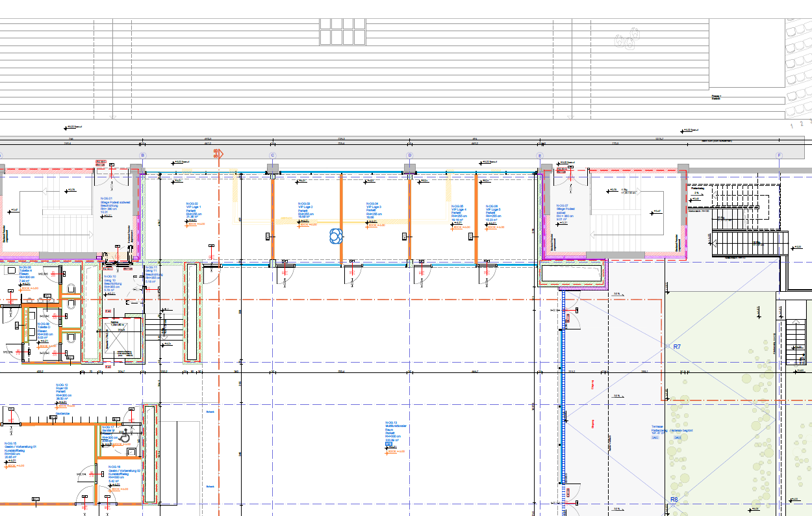This screenshot has width=812, height=516.
Task: Select grid axis bubble B
Action: [x=142, y=155]
